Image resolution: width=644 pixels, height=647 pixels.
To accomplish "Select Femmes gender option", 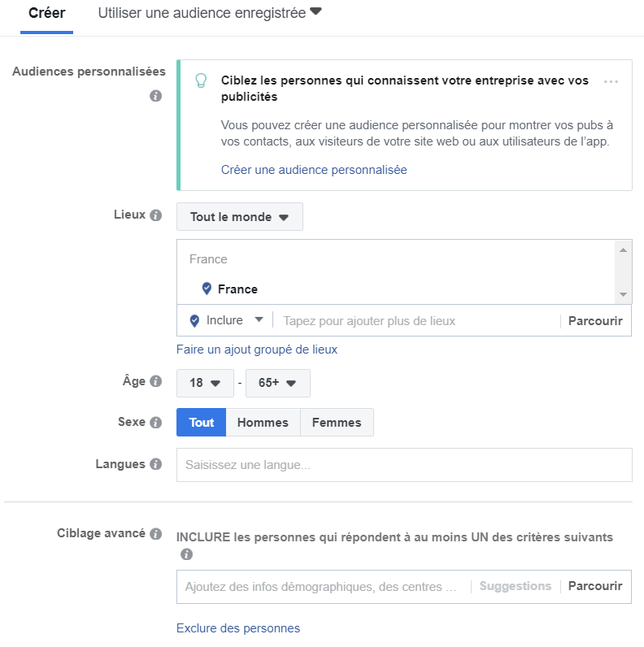I will [x=337, y=423].
